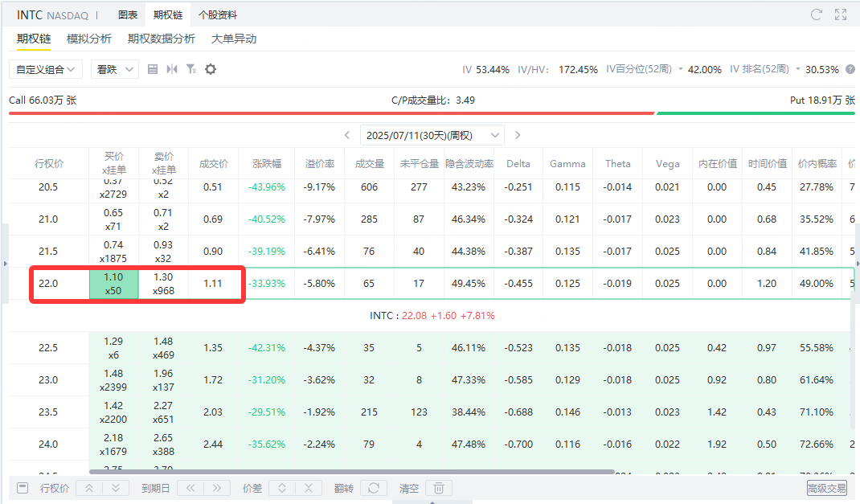Switch to the top 期权链 tab

(168, 14)
